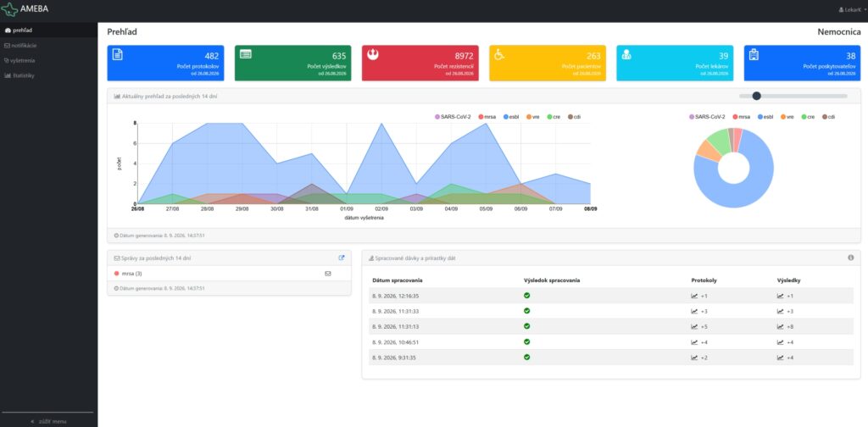
Task: Open vyšetrenia in the sidebar
Action: [19, 60]
